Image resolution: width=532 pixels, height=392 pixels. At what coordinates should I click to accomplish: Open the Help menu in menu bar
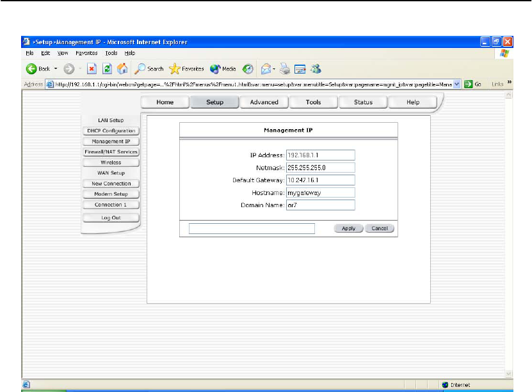pos(129,53)
